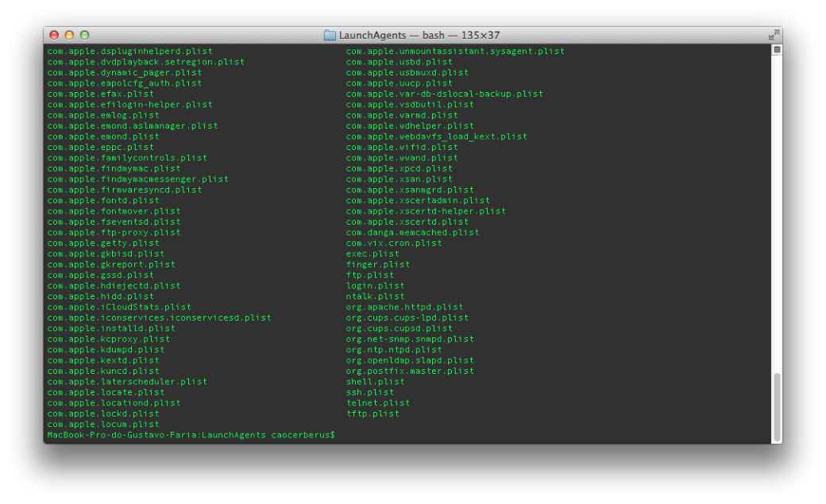Click the telnet.plist entry
This screenshot has width=826, height=504.
click(377, 403)
